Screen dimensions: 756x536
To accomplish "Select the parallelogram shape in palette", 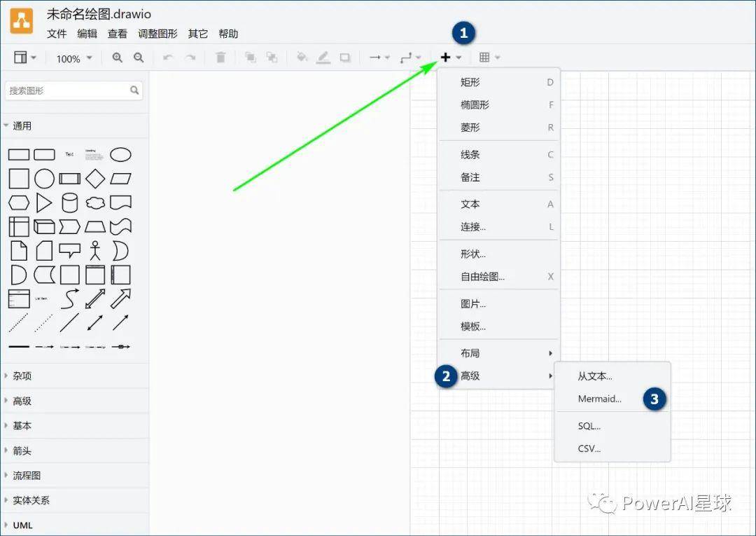I will pos(120,179).
